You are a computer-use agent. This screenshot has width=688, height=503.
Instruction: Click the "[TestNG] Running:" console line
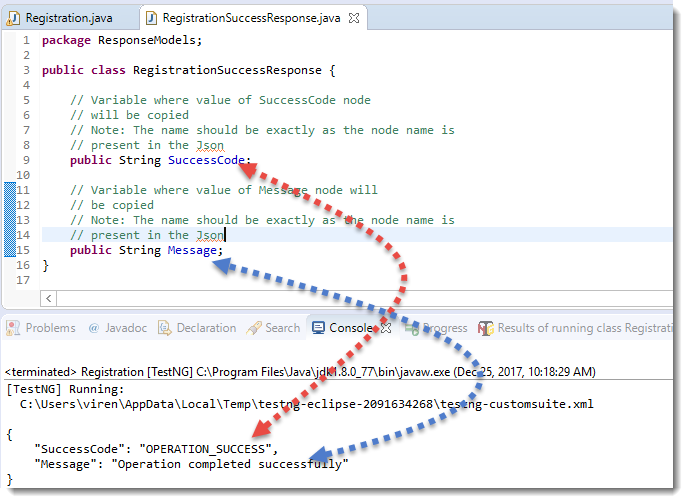[x=66, y=389]
